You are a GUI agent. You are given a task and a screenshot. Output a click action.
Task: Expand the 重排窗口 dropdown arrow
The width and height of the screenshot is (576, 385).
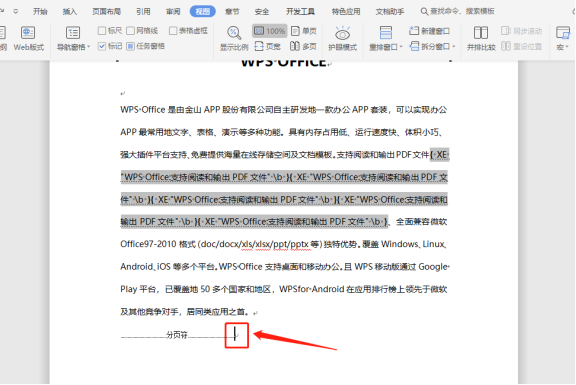[401, 47]
